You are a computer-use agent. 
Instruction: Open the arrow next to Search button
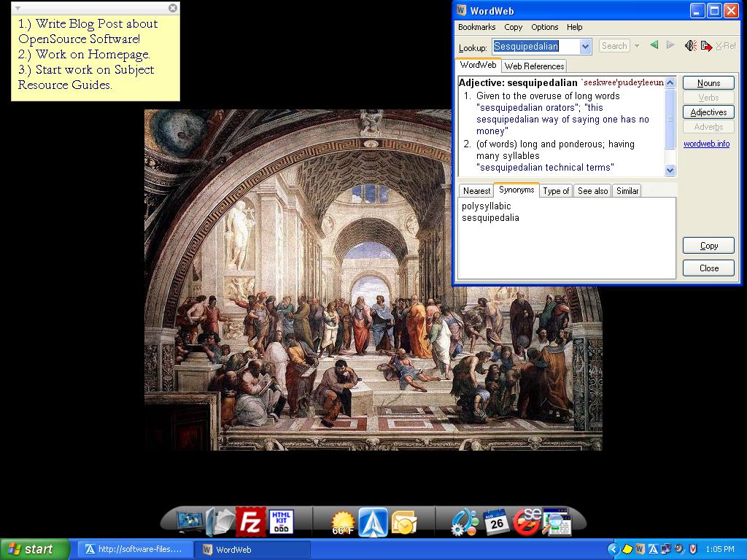pos(637,46)
